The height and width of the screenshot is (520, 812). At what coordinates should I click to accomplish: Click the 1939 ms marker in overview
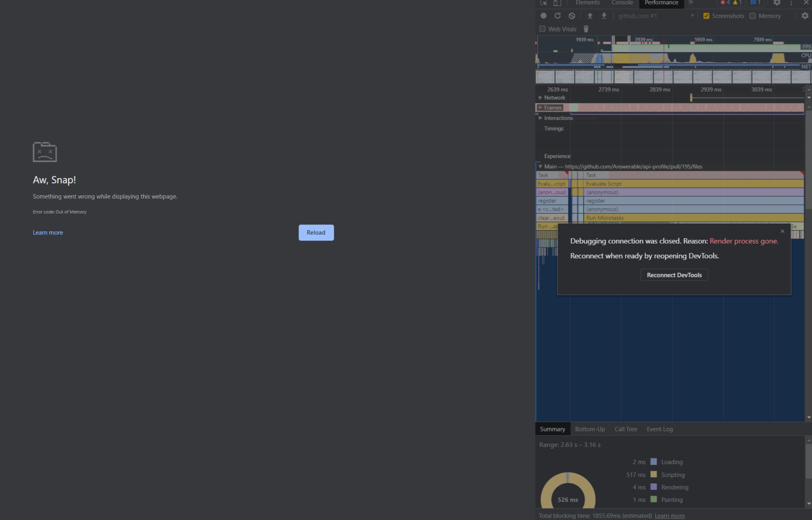(584, 40)
